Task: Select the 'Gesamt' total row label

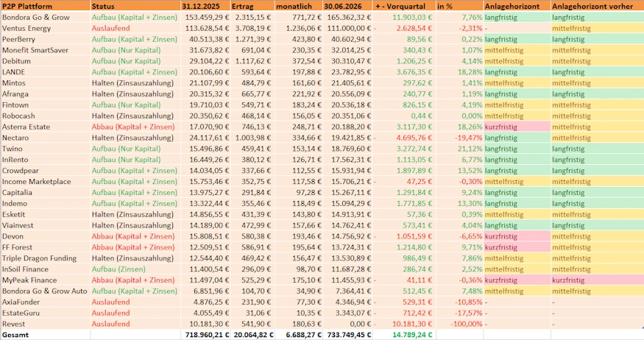Action: tap(45, 335)
